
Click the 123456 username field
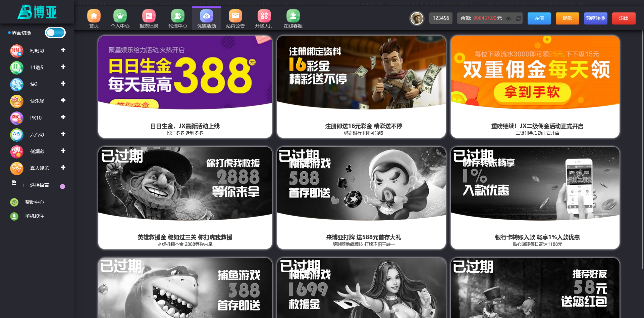[x=441, y=18]
